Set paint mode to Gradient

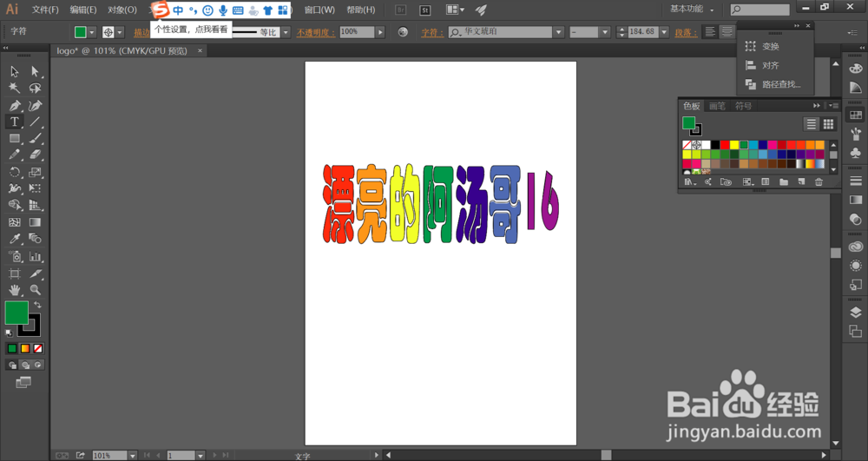tap(25, 348)
